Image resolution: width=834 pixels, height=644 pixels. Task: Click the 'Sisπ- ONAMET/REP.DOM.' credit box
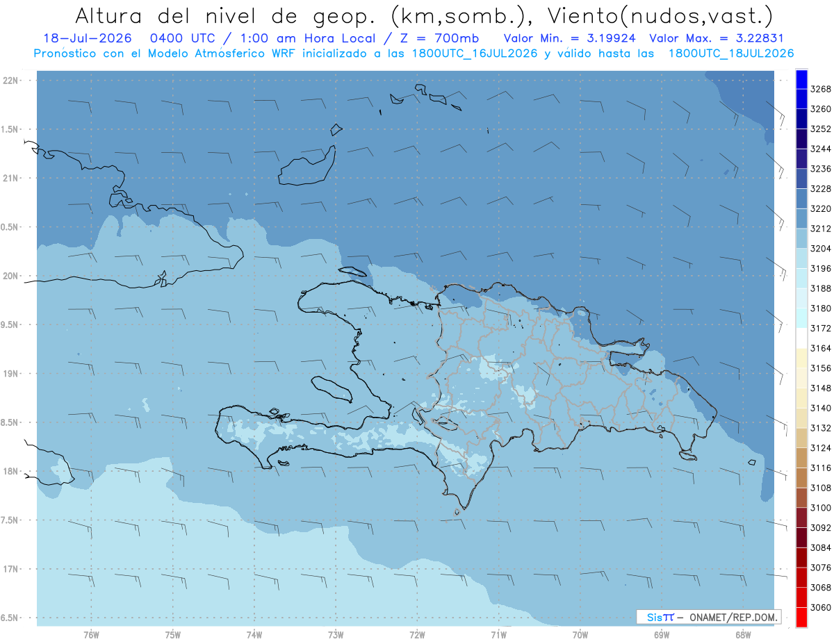709,617
